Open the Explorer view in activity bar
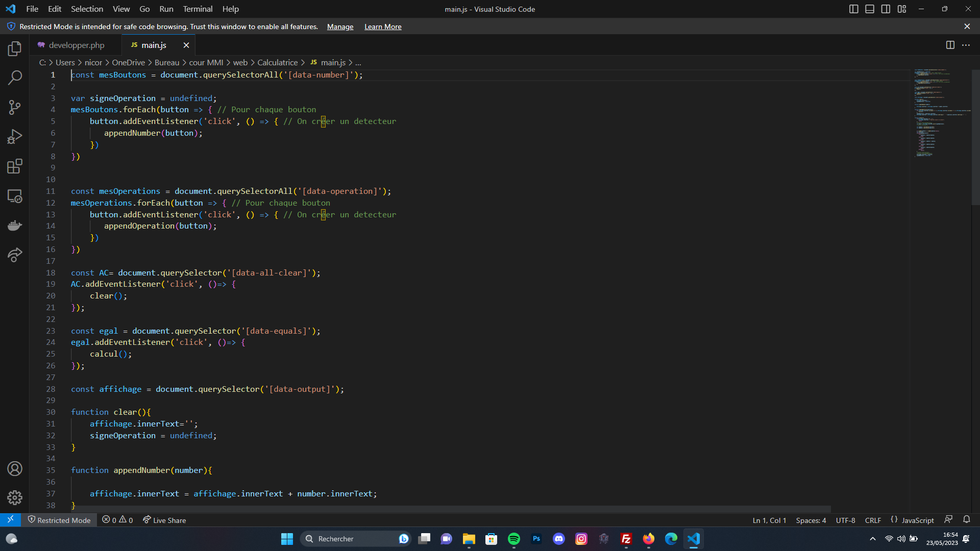This screenshot has height=551, width=980. pos(15,48)
